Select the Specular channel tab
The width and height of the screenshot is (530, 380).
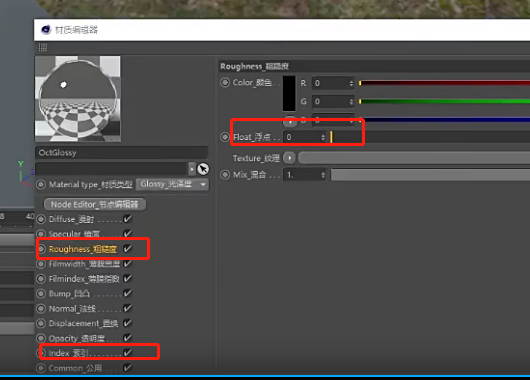coord(74,234)
